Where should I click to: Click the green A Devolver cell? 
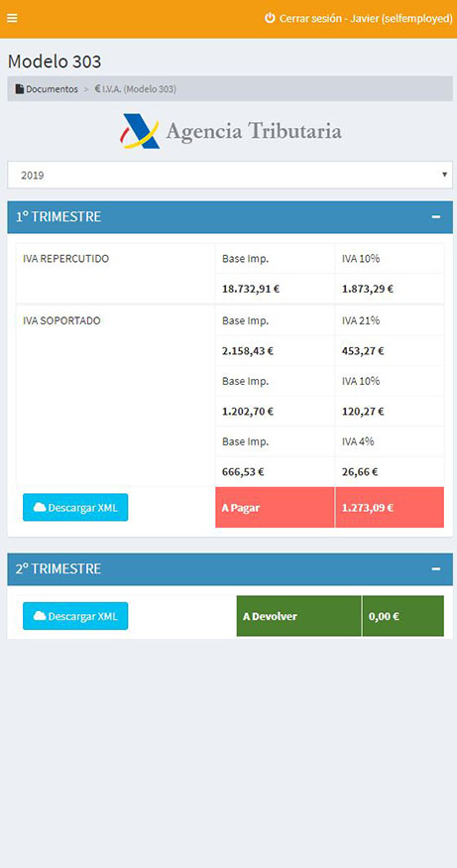298,616
